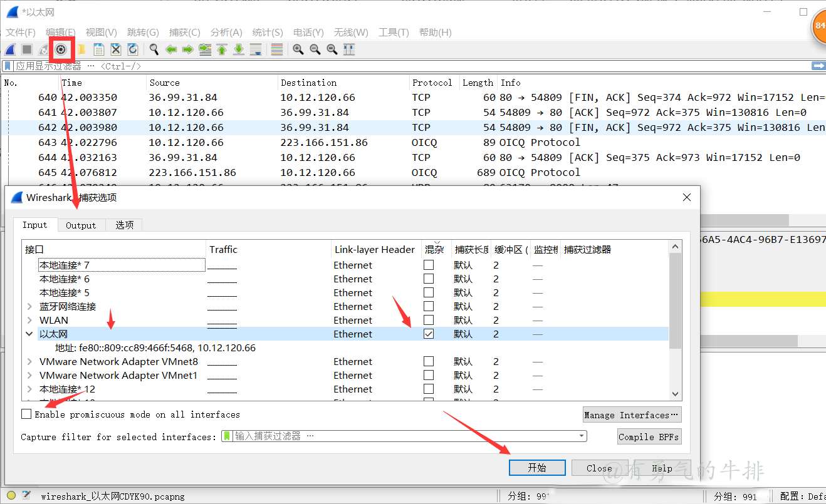Expand the 蓝牙网络连接 interface row
The height and width of the screenshot is (504, 826).
[x=29, y=307]
